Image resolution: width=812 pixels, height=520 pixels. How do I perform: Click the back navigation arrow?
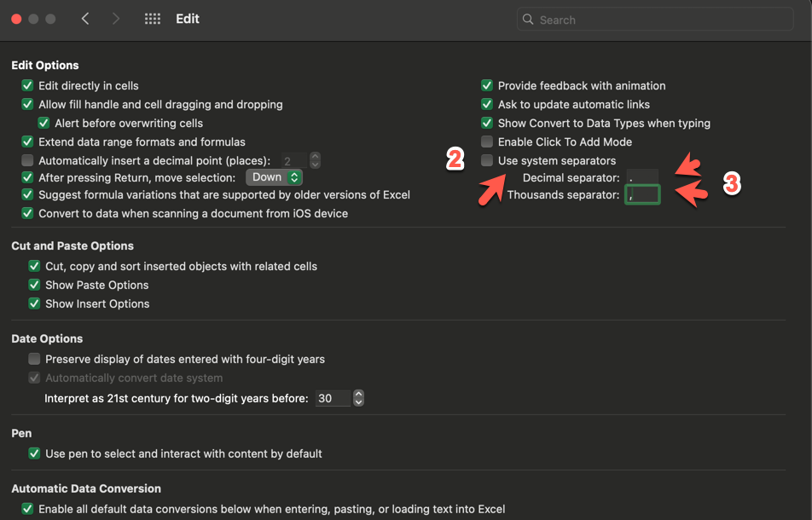tap(85, 18)
